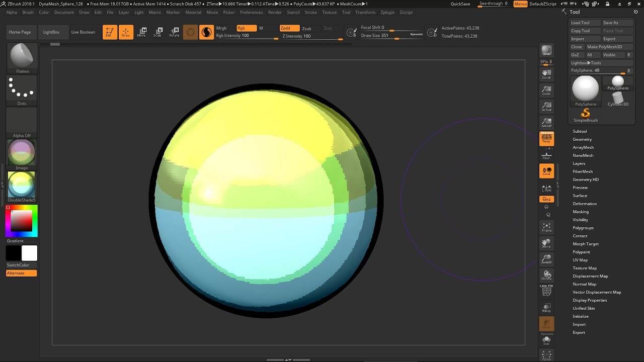Viewport: 644px width, 362px height.
Task: Open the Flatten brush selector
Action: pyautogui.click(x=22, y=58)
